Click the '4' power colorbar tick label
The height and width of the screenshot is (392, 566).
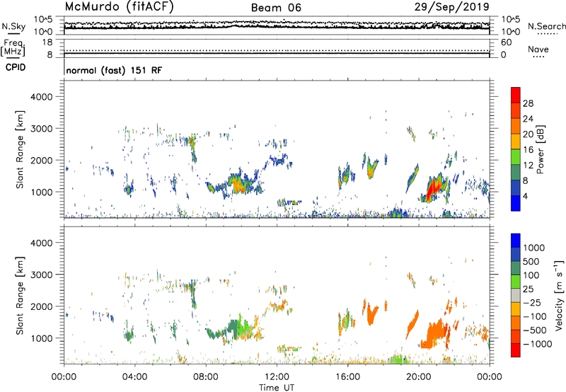click(x=526, y=196)
